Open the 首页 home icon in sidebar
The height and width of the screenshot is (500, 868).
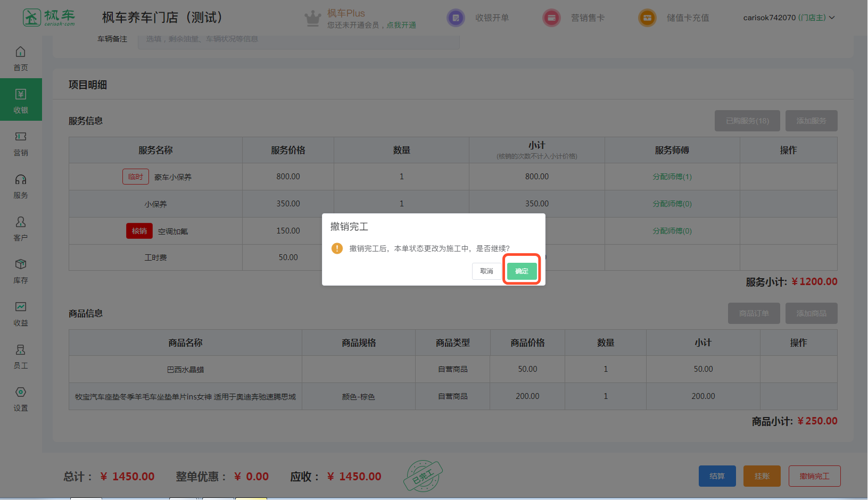pos(20,52)
